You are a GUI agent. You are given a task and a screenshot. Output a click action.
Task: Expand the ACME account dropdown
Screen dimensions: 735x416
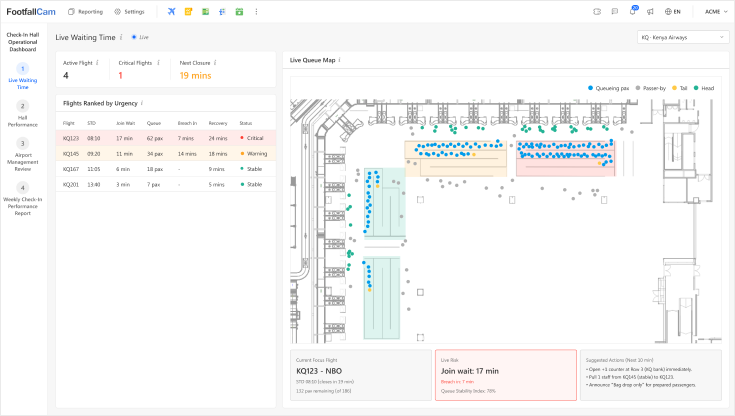coord(716,12)
